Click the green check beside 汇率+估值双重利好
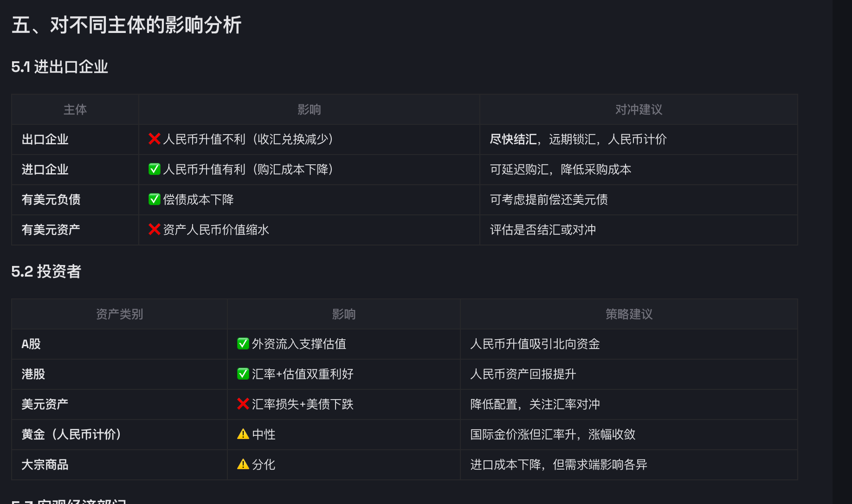 (243, 374)
